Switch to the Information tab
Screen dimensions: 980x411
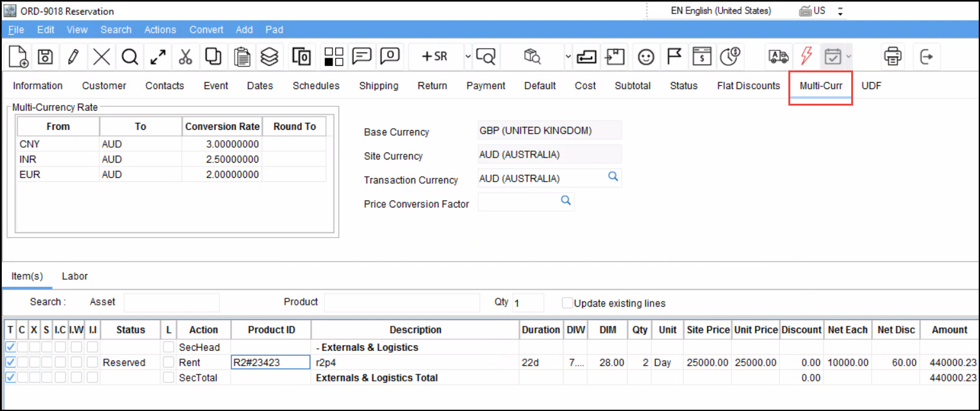click(38, 86)
